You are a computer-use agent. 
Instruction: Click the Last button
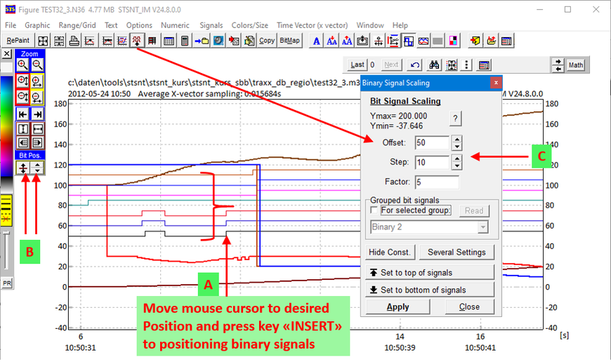click(x=357, y=65)
